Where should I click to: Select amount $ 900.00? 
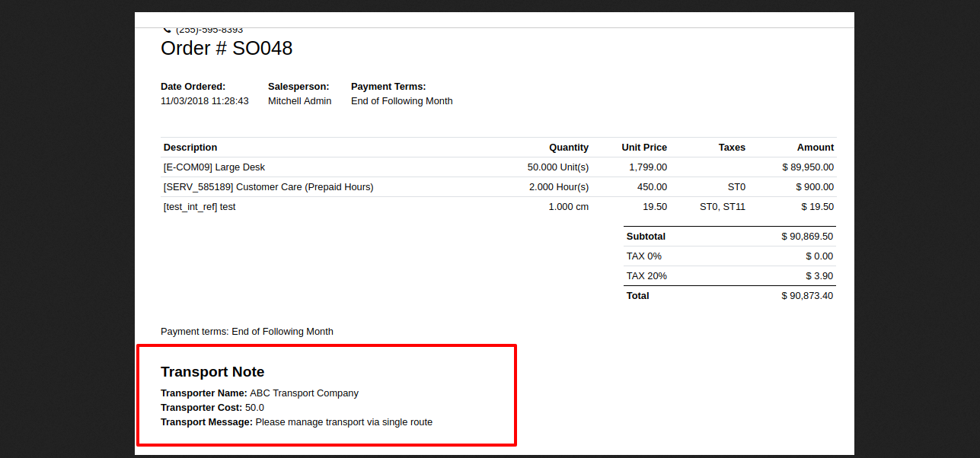[x=815, y=187]
